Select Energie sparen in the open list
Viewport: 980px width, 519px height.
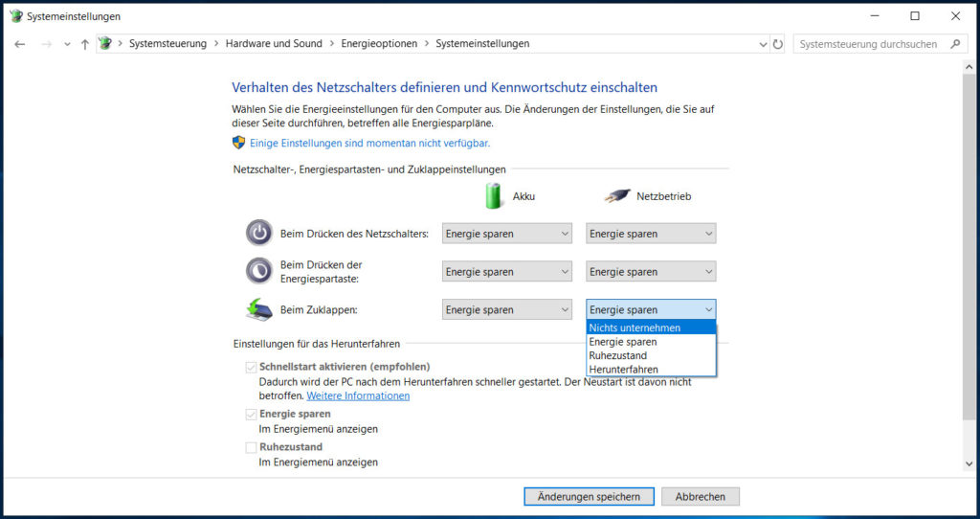coord(651,342)
